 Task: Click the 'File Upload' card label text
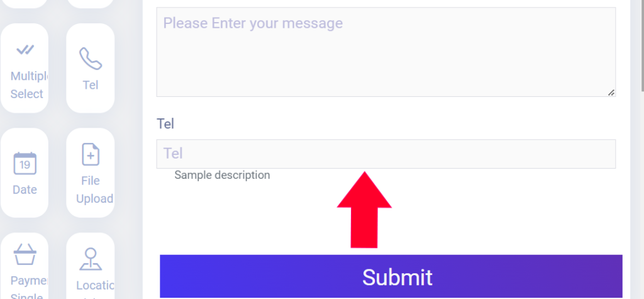(94, 189)
